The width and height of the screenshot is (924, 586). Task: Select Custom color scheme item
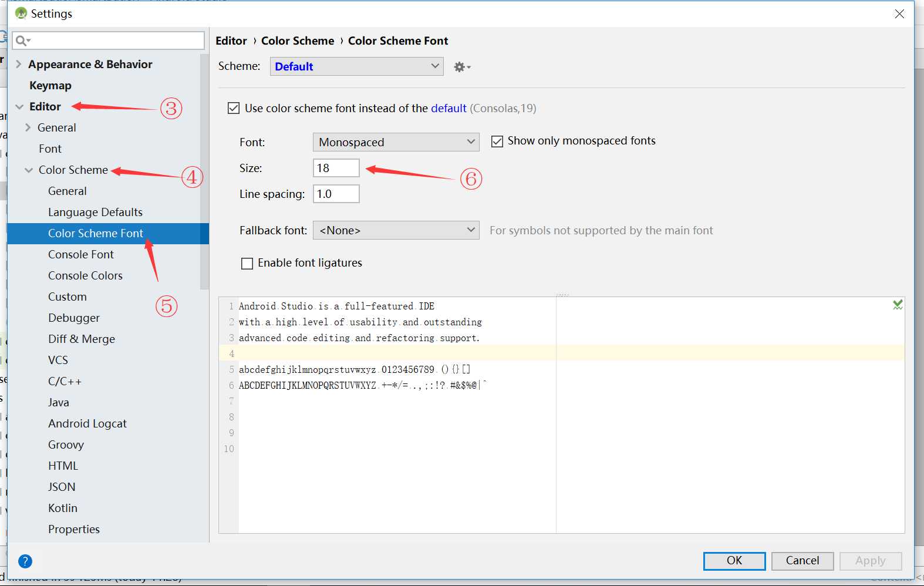point(68,297)
